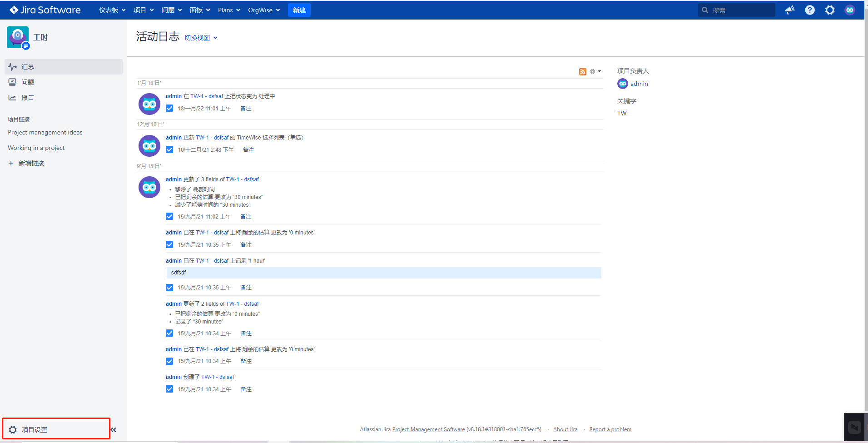
Task: Click the 新建 create button
Action: (x=299, y=10)
